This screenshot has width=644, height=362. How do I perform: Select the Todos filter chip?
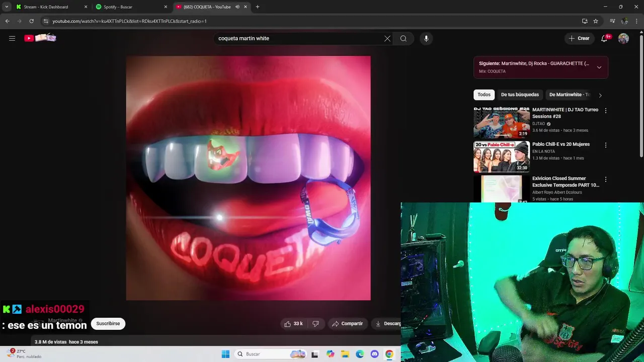[484, 95]
